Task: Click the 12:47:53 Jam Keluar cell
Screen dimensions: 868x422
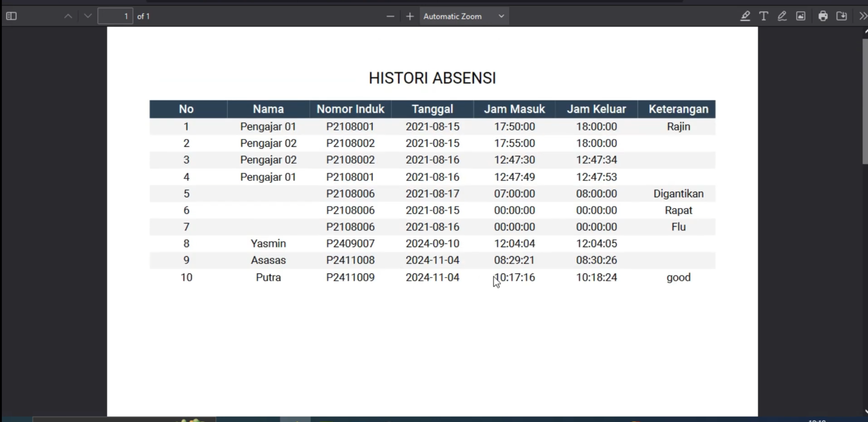Action: 596,177
